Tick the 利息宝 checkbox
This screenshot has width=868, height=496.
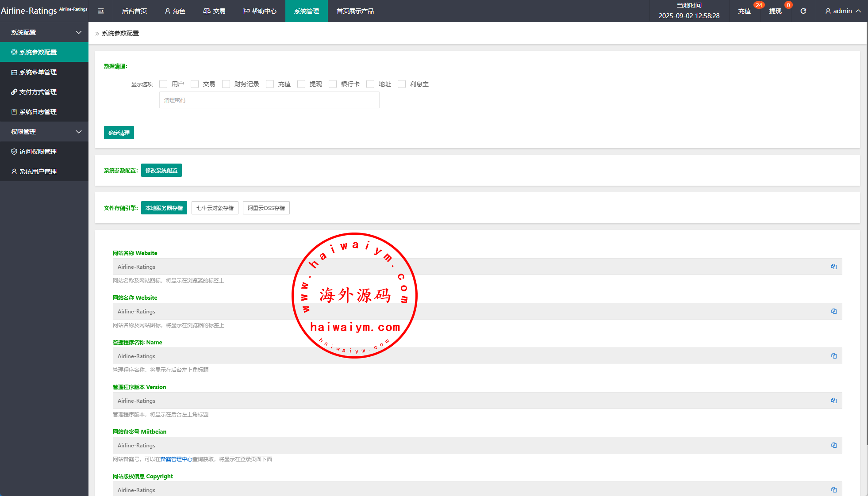point(402,84)
